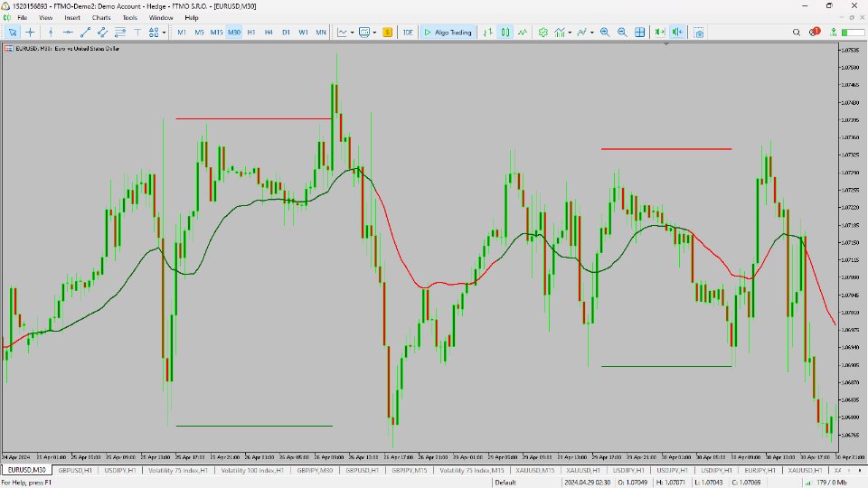The image size is (868, 488).
Task: Expand the indicators dropdown arrow
Action: (570, 33)
